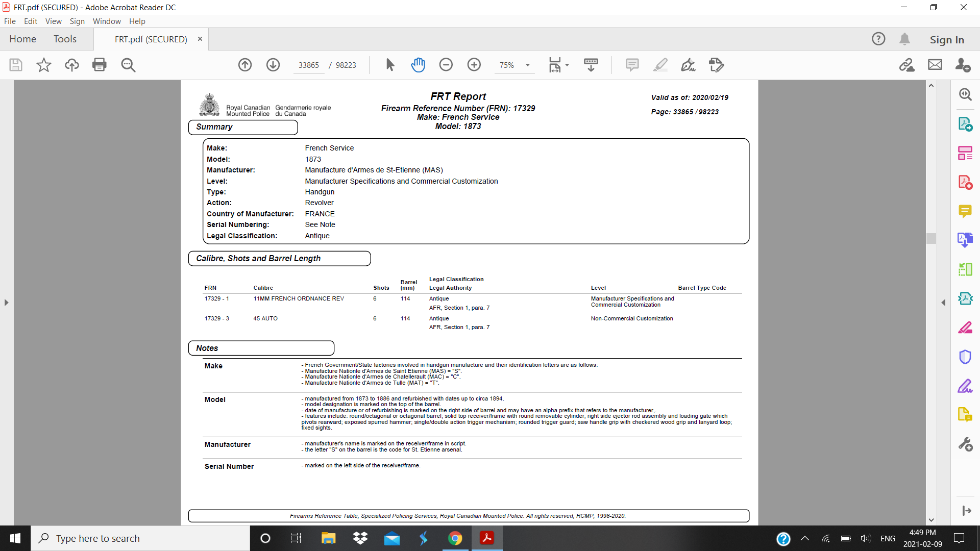Click the Zoom out minus button
The image size is (980, 551).
point(446,65)
